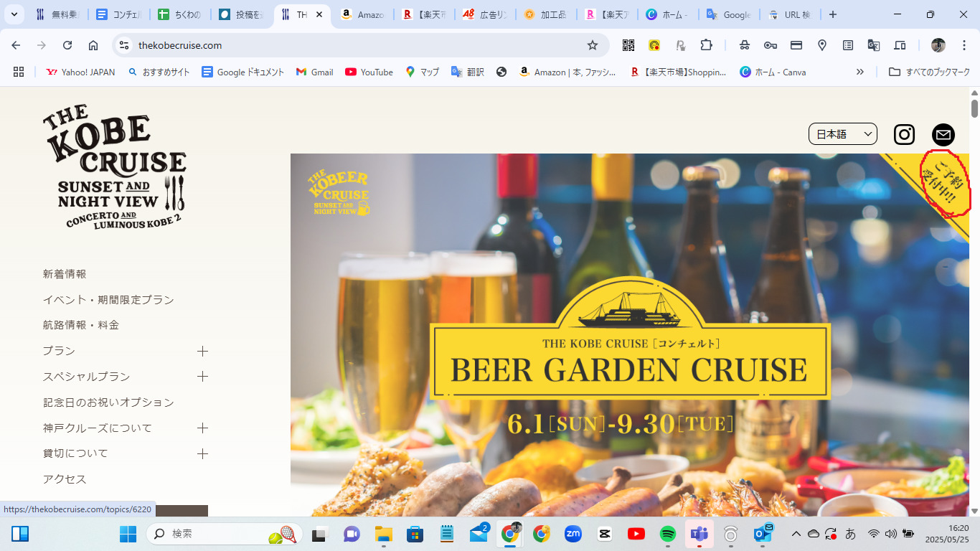Bookmark this page with the star icon

tap(593, 45)
